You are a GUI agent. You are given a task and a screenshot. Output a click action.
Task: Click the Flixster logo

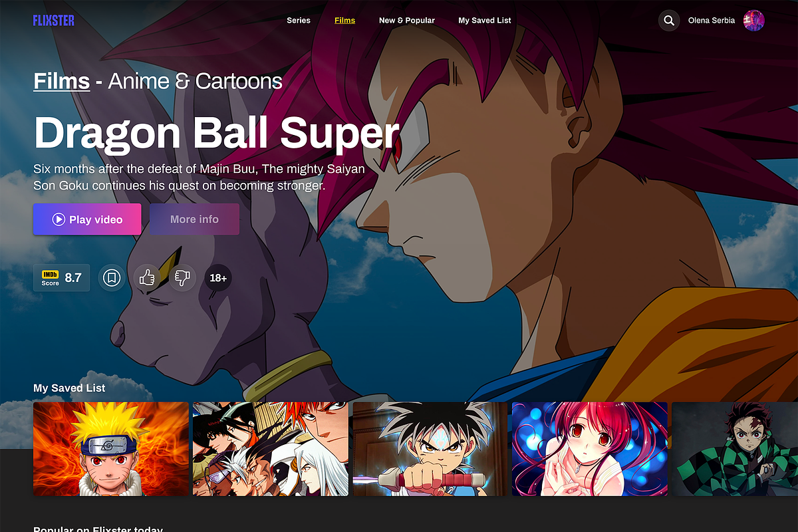click(54, 21)
